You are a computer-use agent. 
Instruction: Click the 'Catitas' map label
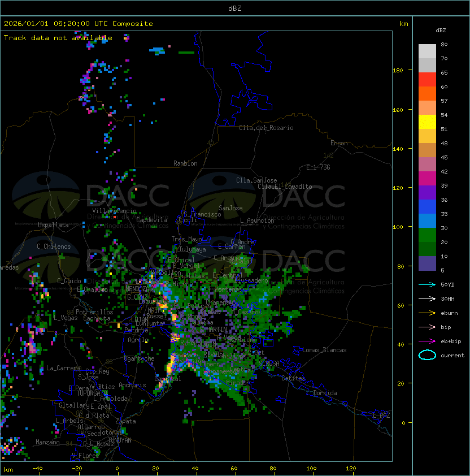(x=293, y=379)
